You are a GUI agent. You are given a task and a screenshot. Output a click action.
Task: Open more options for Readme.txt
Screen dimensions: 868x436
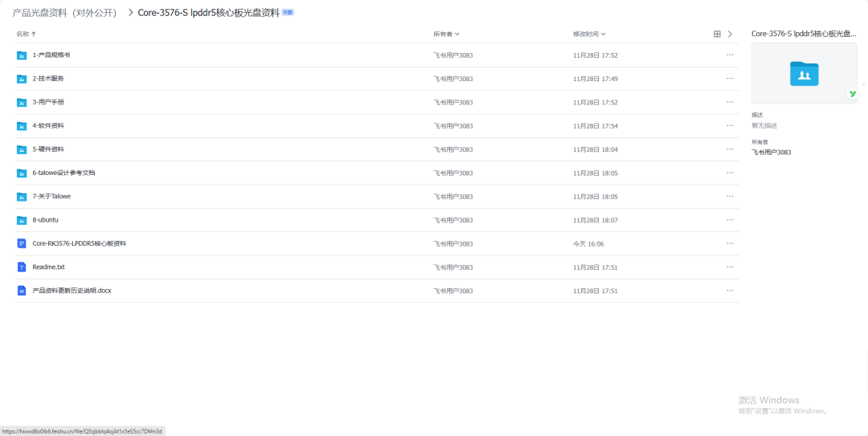tap(730, 267)
